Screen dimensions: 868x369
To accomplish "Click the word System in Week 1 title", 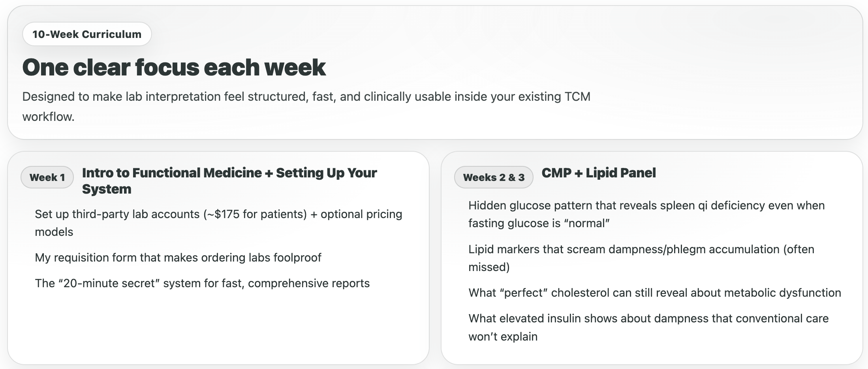I will 107,189.
